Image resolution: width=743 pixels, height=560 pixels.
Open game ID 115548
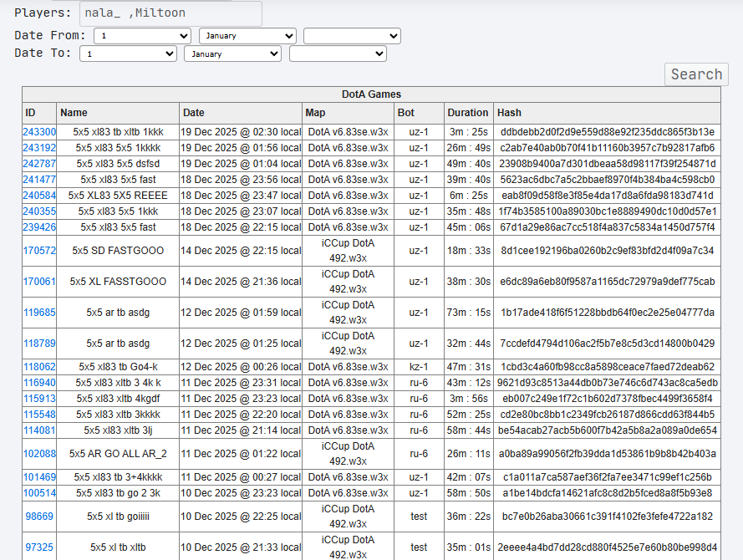[39, 415]
